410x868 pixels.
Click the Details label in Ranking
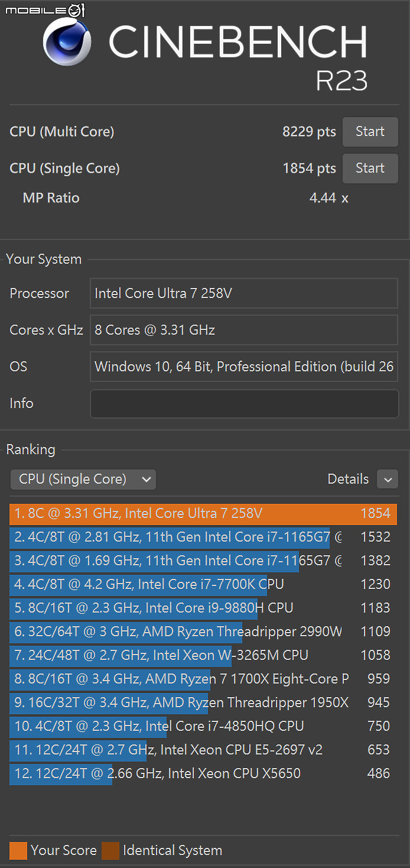[x=348, y=480]
